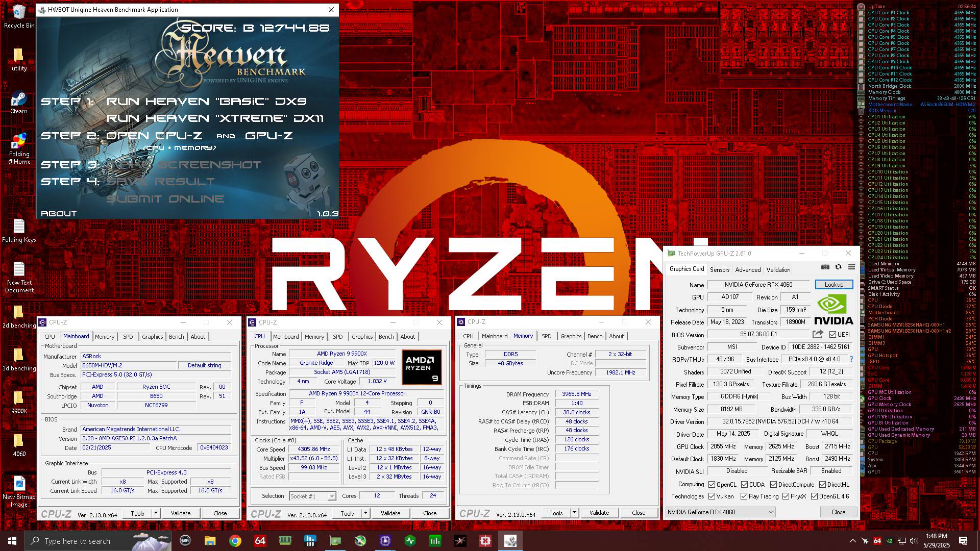The height and width of the screenshot is (551, 980).
Task: Switch to Validation tab in GPU-Z
Action: click(x=778, y=269)
